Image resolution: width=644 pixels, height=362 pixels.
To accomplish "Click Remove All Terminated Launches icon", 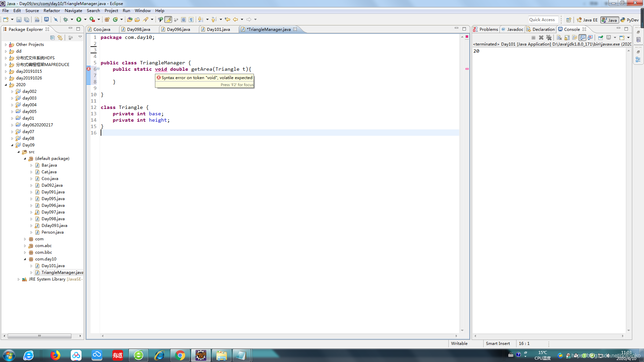I will click(x=549, y=38).
